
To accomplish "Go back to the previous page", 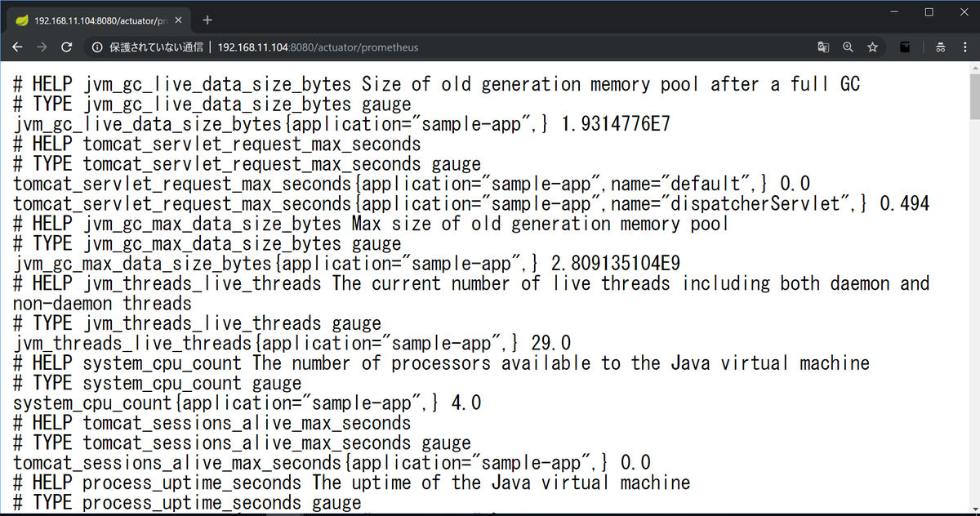I will (x=17, y=47).
